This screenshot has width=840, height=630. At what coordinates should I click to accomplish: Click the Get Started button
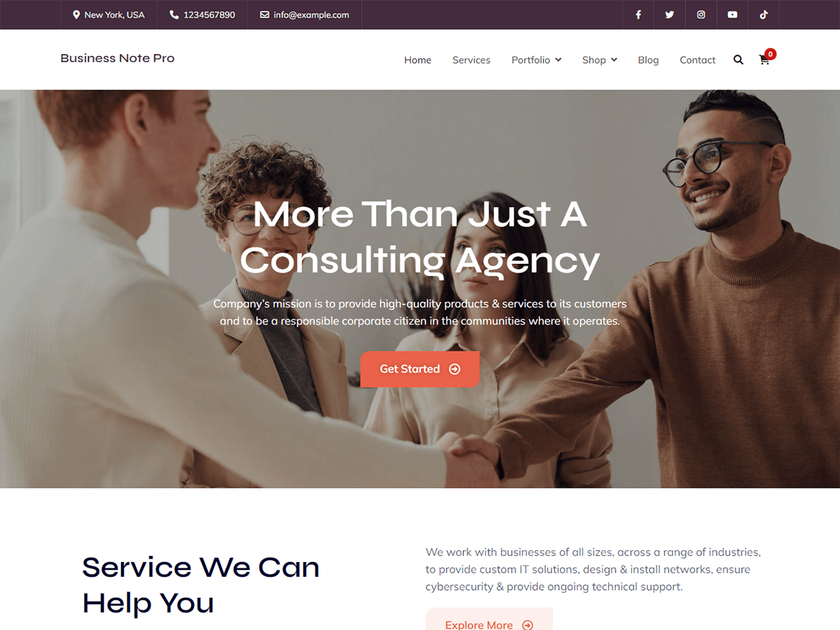(x=420, y=369)
